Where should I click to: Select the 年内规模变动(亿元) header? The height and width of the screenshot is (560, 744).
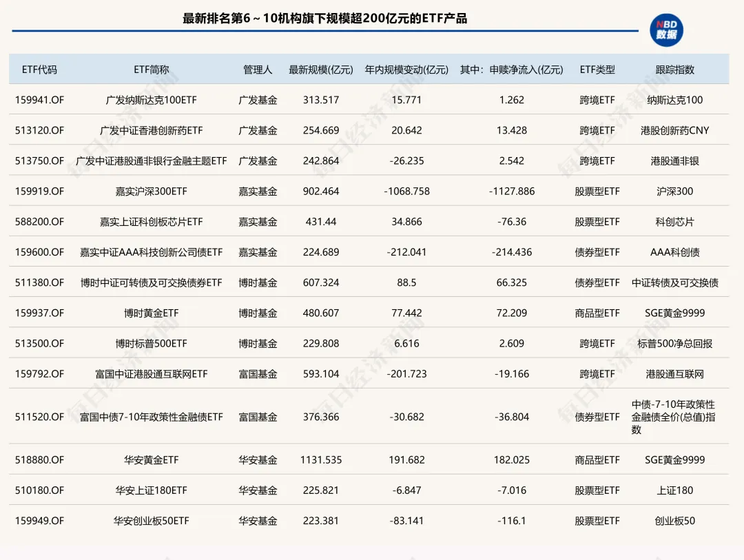click(x=406, y=70)
